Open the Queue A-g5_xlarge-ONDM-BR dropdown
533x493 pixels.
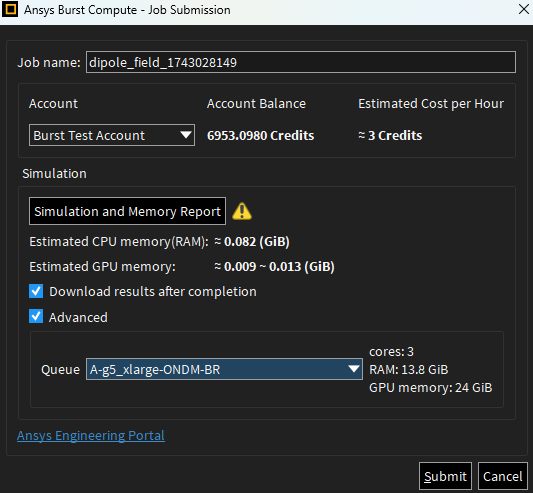pyautogui.click(x=224, y=369)
